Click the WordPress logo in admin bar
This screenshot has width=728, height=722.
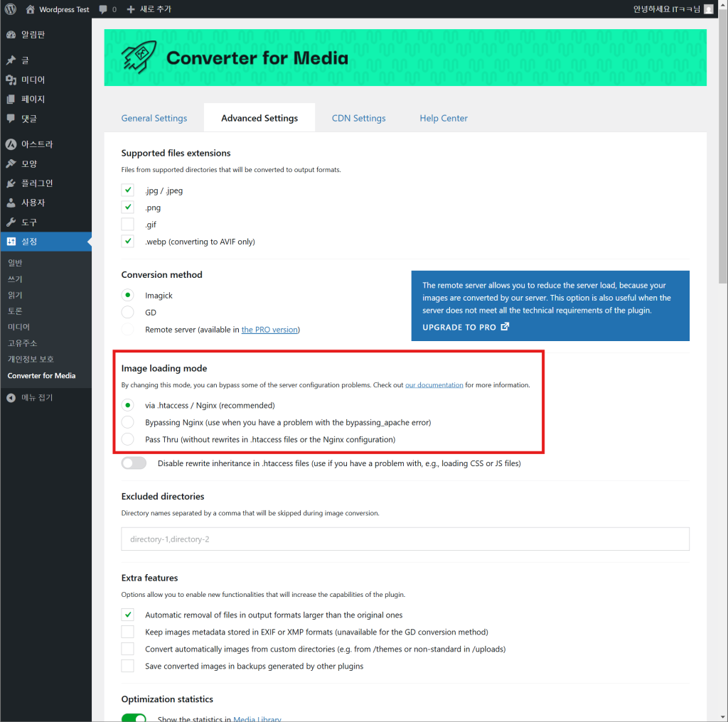click(x=10, y=9)
